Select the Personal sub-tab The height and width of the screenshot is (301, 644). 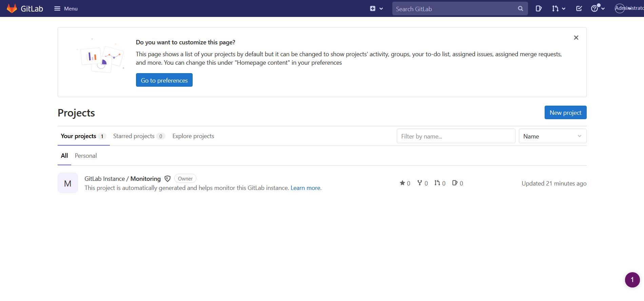pyautogui.click(x=86, y=156)
